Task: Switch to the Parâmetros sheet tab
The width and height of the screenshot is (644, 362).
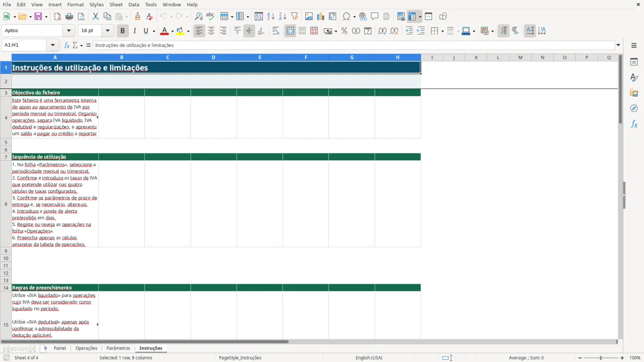Action: pos(118,348)
